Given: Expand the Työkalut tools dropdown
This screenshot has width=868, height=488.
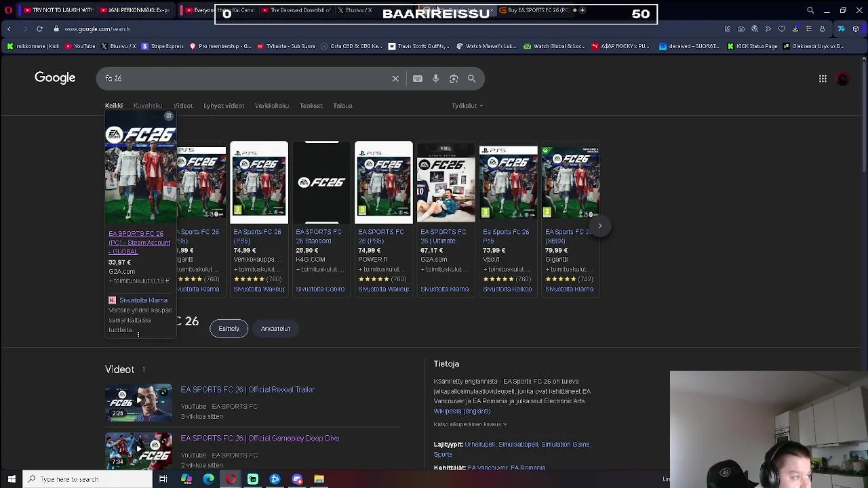Looking at the screenshot, I should (x=467, y=106).
